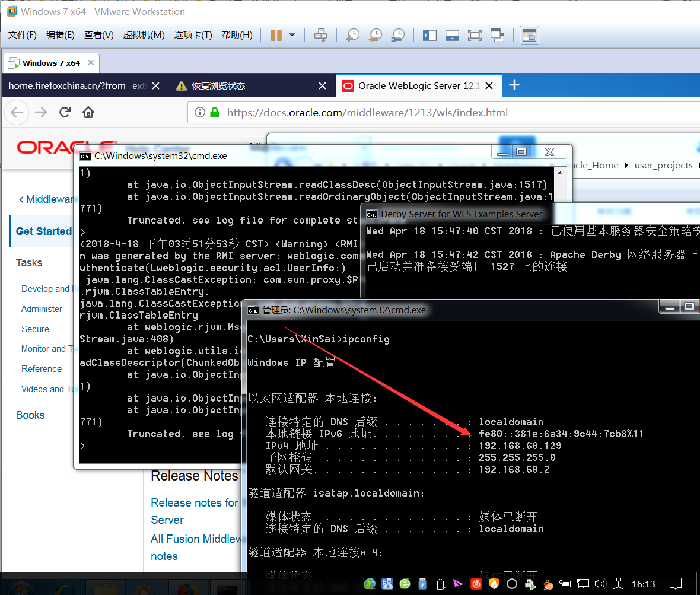Enter VMware full screen mode
This screenshot has width=700, height=595.
[x=475, y=35]
